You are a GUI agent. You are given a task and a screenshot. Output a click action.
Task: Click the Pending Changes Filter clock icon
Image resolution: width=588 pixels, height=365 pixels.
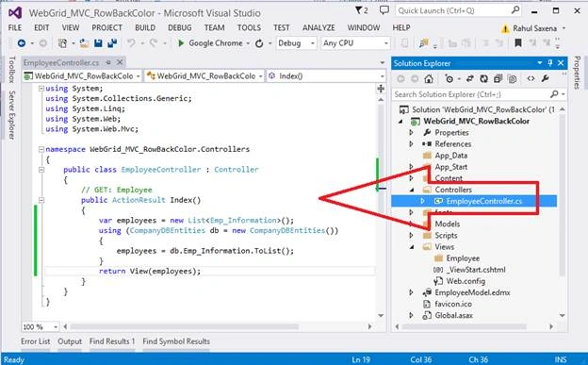click(x=449, y=79)
